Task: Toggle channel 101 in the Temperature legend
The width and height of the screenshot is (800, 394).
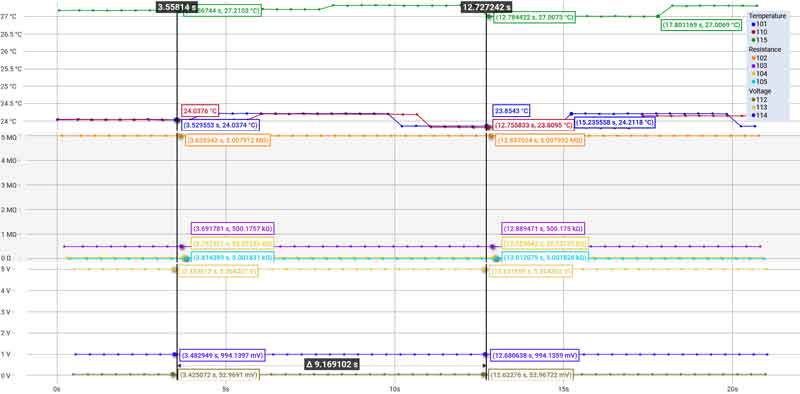Action: 760,24
